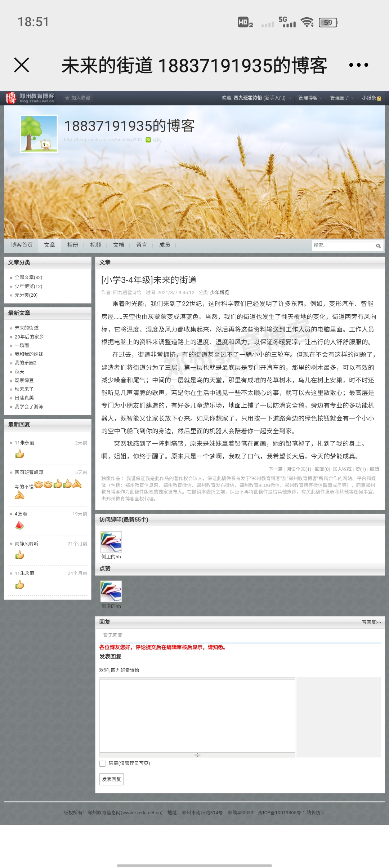Click the blog avatar tree picture
Screen dimensions: 389x868
point(39,134)
